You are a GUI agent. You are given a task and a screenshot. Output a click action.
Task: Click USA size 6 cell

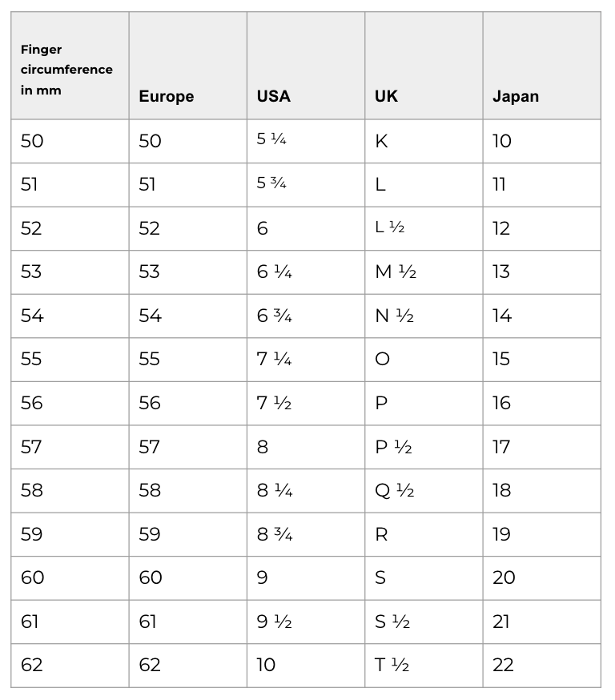click(263, 228)
